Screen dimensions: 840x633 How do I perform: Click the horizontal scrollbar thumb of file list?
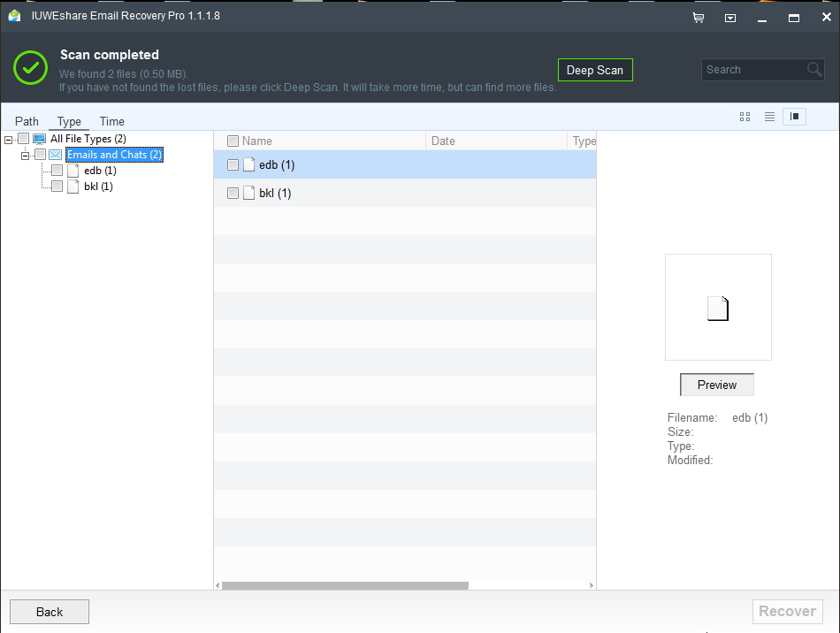[345, 585]
